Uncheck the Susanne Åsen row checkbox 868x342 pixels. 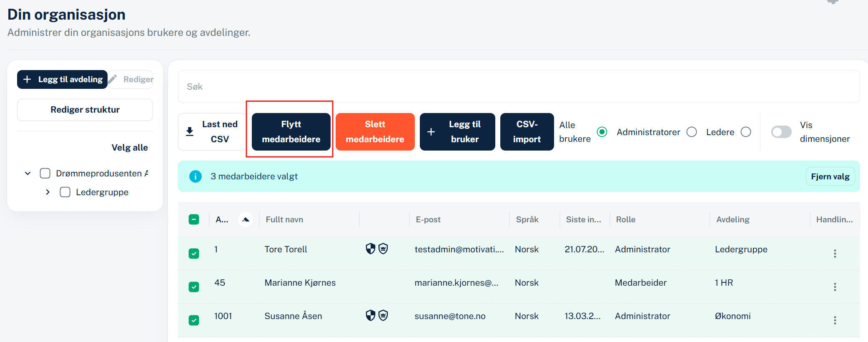(x=194, y=320)
